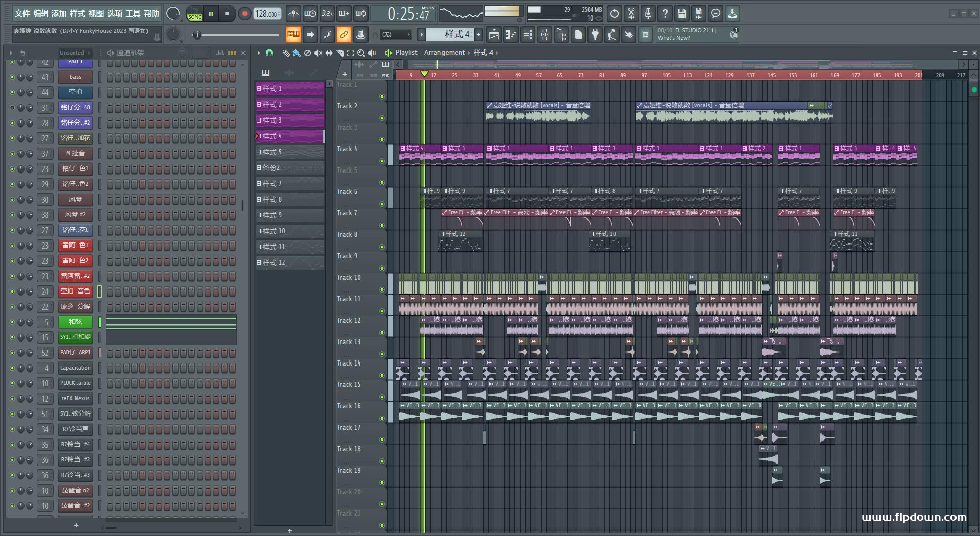Click the reFX Nexus channel button
The height and width of the screenshot is (536, 980).
click(x=76, y=399)
